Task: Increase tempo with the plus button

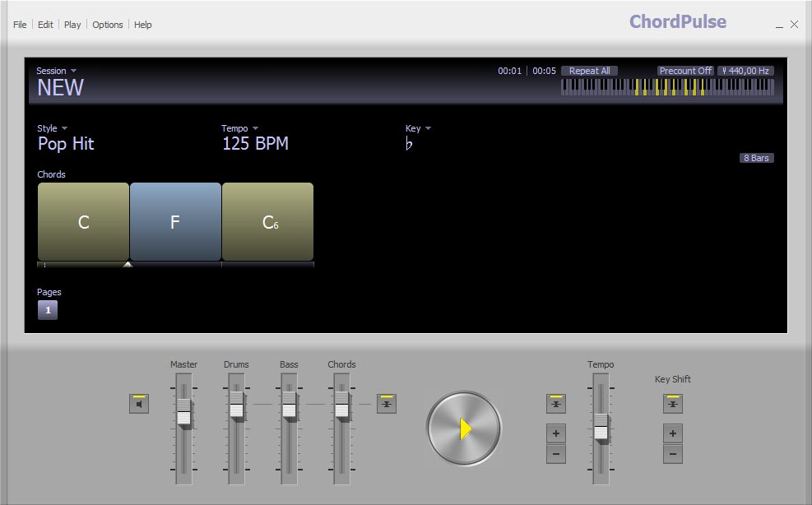Action: pyautogui.click(x=556, y=433)
